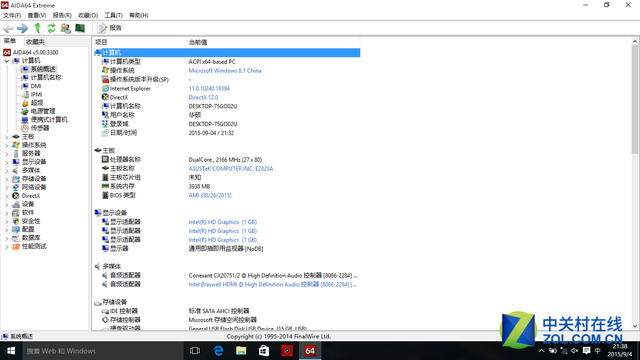The width and height of the screenshot is (640, 360).
Task: Open Task View on the taskbar
Action: pyautogui.click(x=195, y=351)
